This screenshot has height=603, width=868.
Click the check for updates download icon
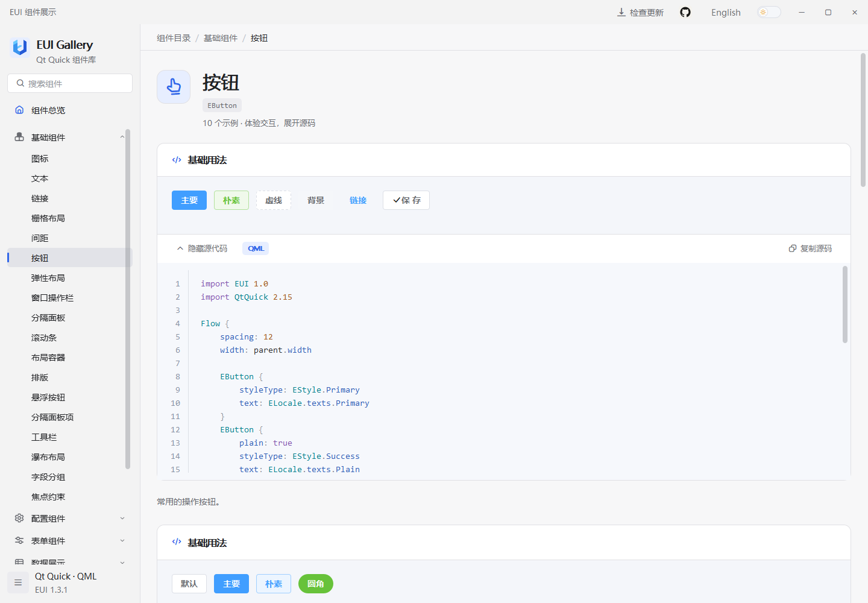621,12
